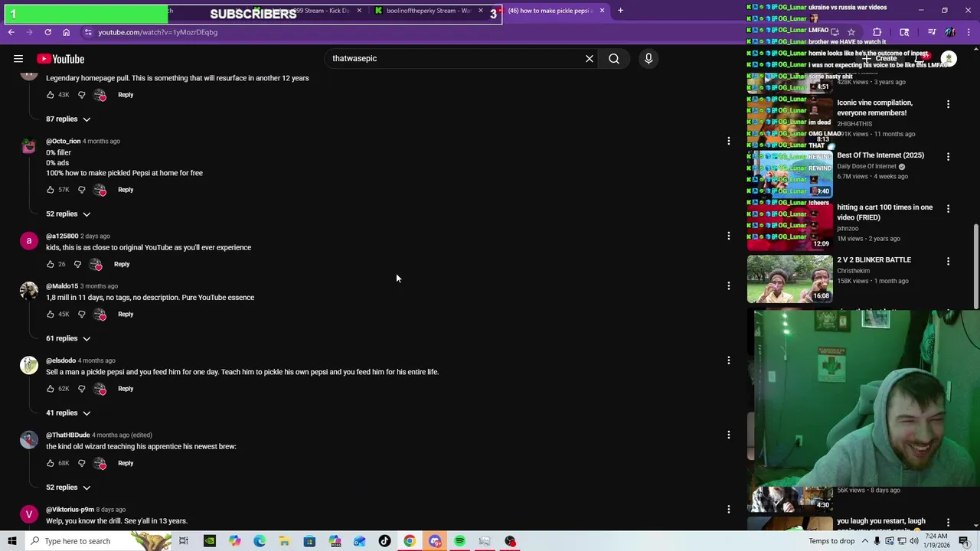This screenshot has height=551, width=980.
Task: Reply to the @a125800 comment
Action: tap(122, 264)
